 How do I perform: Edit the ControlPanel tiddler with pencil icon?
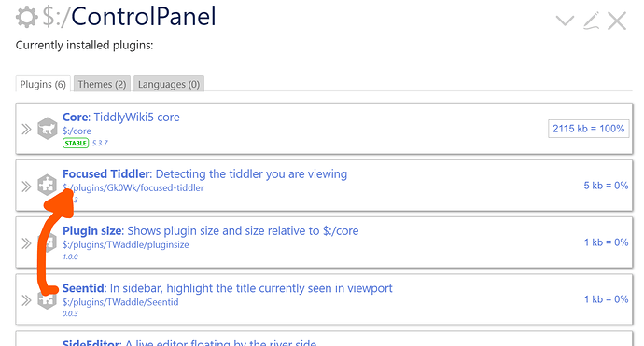pyautogui.click(x=592, y=21)
